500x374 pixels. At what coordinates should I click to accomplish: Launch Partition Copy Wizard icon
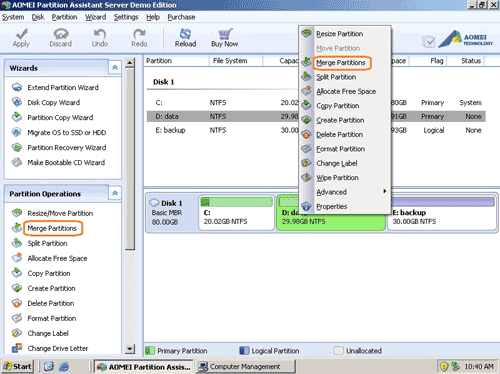point(17,117)
